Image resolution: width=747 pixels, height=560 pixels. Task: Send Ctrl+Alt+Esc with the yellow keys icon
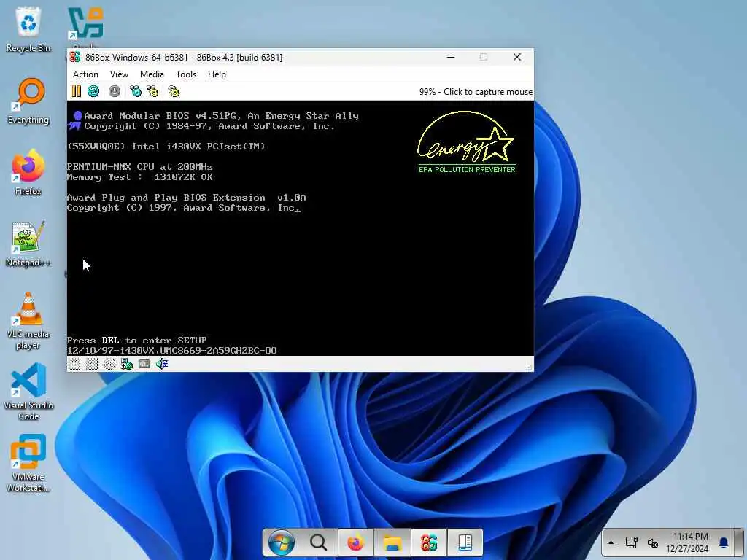(x=152, y=91)
